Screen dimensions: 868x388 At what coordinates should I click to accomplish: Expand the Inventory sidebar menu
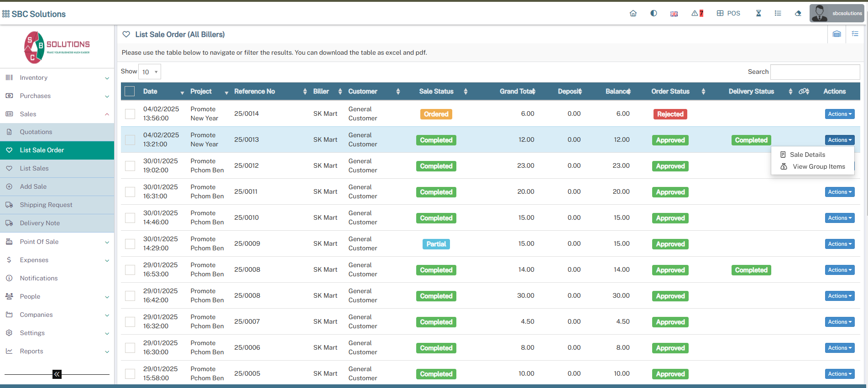pyautogui.click(x=57, y=78)
